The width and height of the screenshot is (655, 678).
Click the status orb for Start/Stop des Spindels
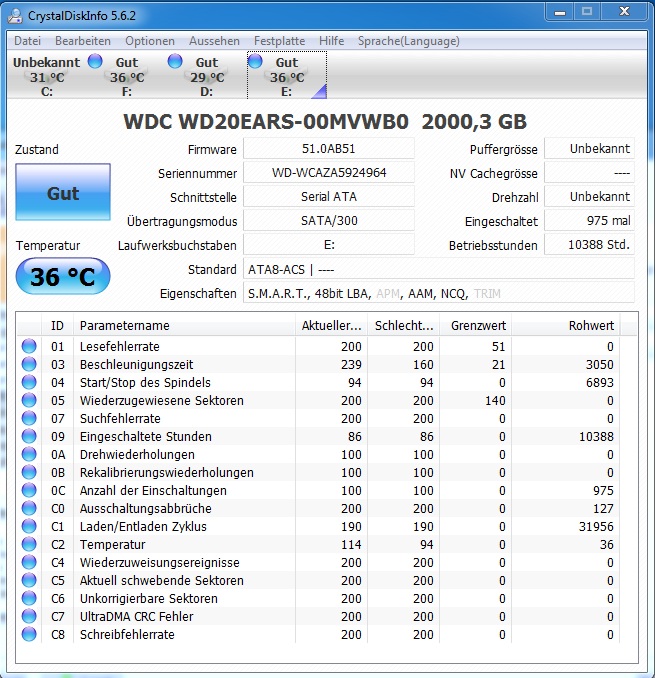point(29,382)
